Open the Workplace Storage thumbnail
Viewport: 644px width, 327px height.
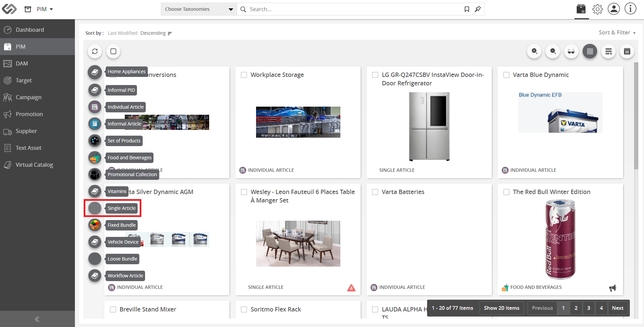point(298,122)
